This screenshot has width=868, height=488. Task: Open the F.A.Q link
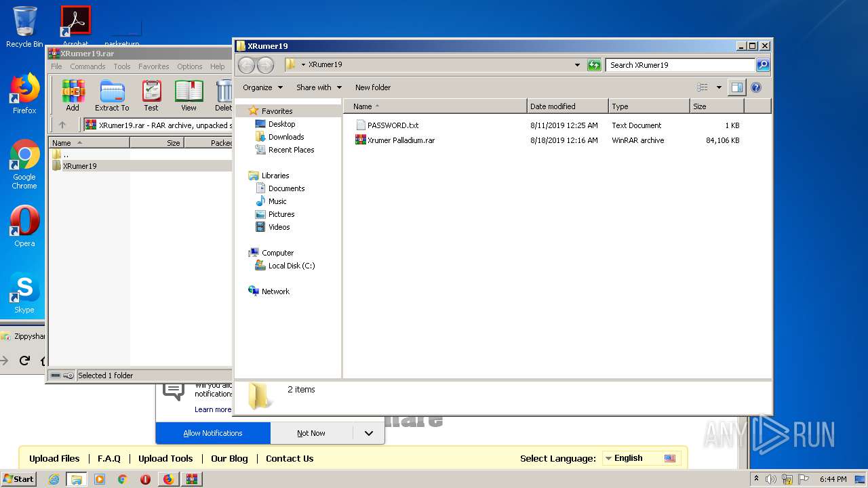click(108, 458)
